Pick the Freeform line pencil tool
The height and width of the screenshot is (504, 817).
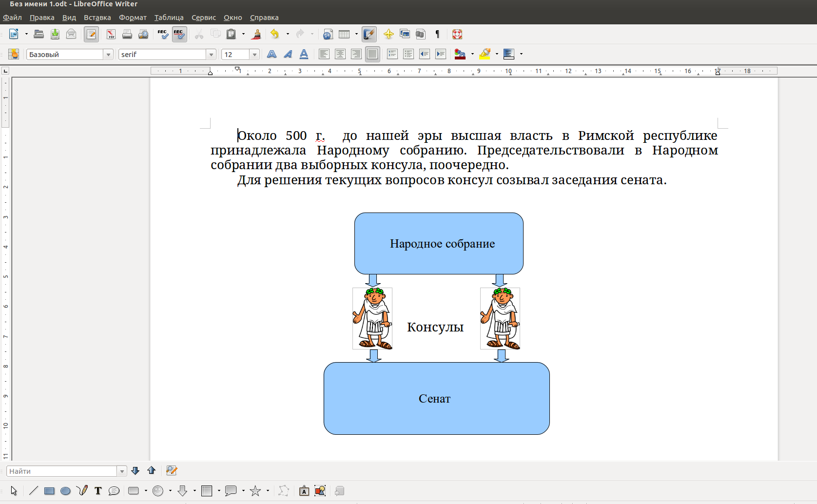click(x=82, y=491)
